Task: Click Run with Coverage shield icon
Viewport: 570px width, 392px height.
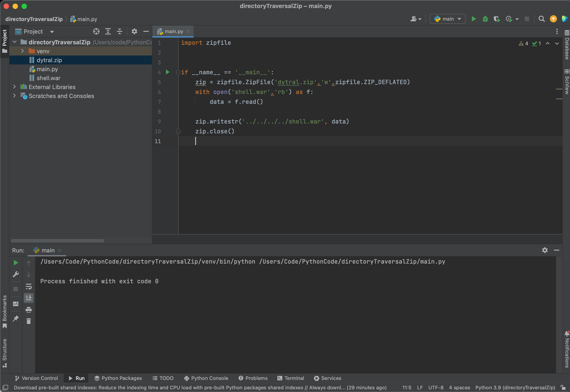Action: coord(497,19)
